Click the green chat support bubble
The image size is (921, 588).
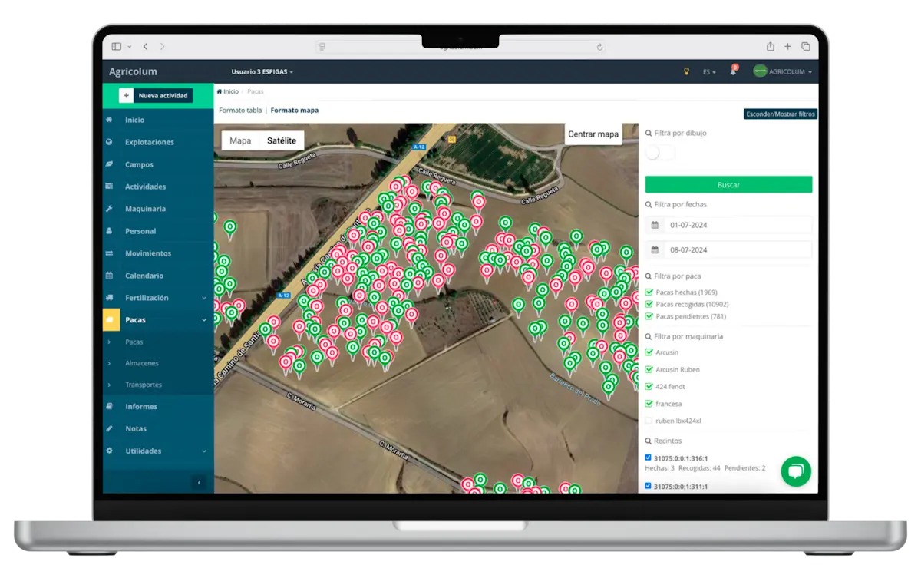tap(795, 471)
